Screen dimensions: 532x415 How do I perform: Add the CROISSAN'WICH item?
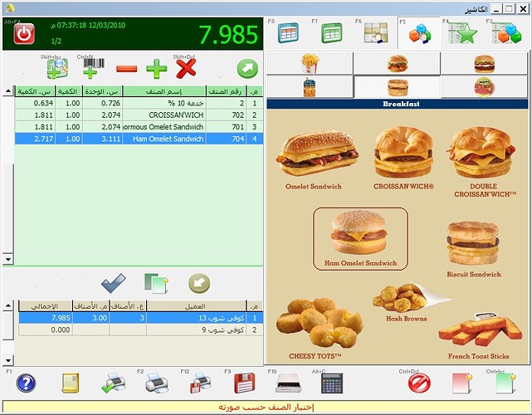pyautogui.click(x=403, y=158)
